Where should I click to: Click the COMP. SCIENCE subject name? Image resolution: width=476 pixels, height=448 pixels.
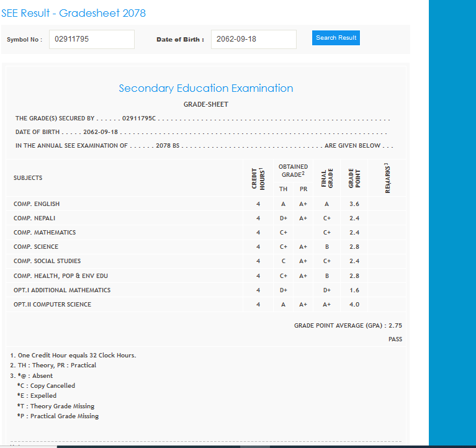36,247
